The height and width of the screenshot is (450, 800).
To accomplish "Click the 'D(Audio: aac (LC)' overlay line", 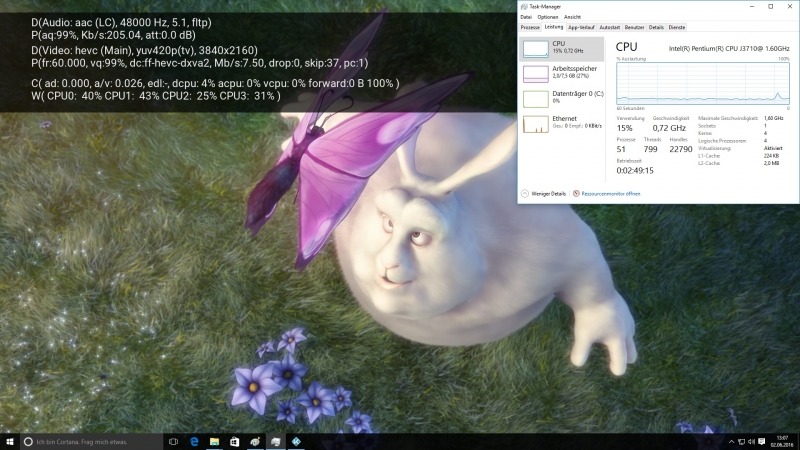I will 121,22.
